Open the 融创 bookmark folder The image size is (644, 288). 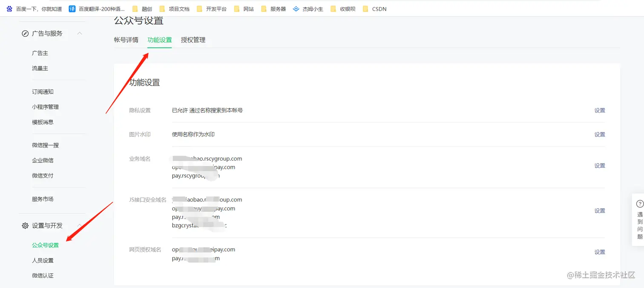pyautogui.click(x=142, y=9)
